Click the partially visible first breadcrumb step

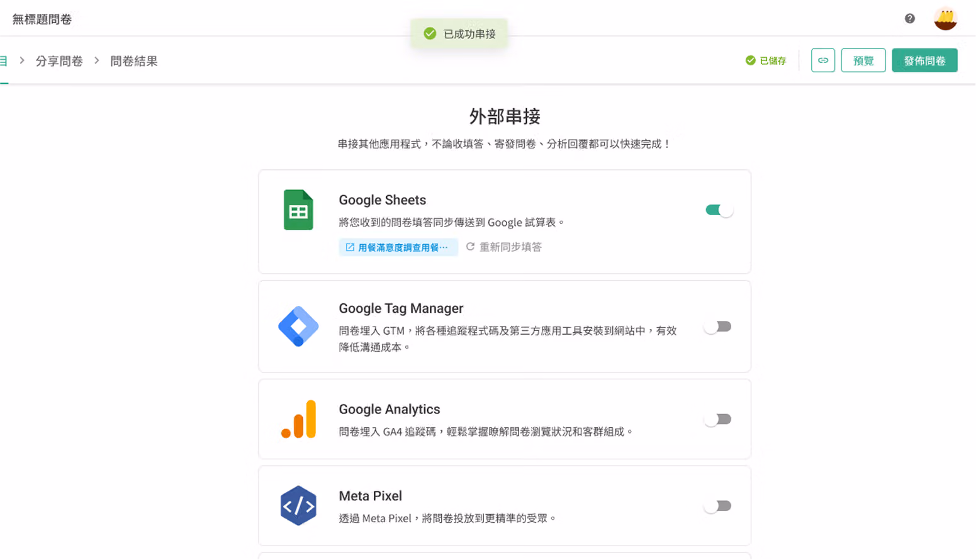click(x=3, y=61)
